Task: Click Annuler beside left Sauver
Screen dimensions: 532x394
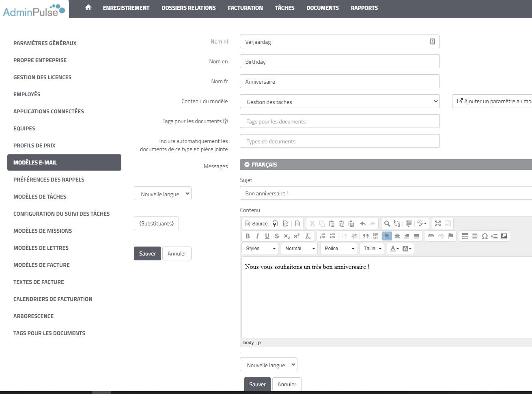Action: (177, 253)
